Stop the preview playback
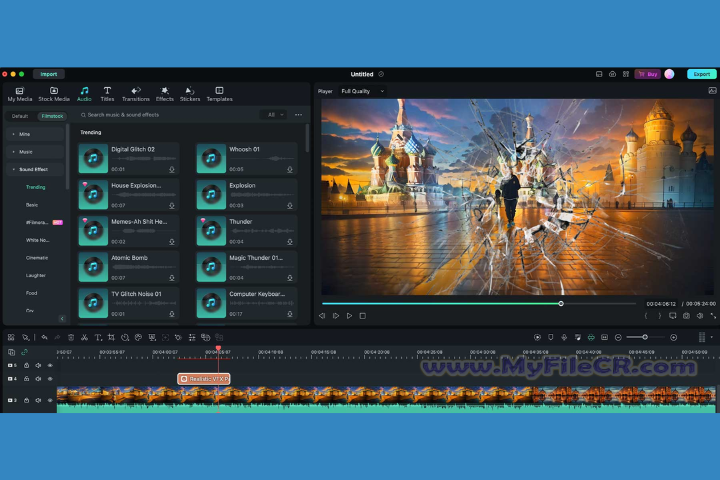 pos(363,316)
